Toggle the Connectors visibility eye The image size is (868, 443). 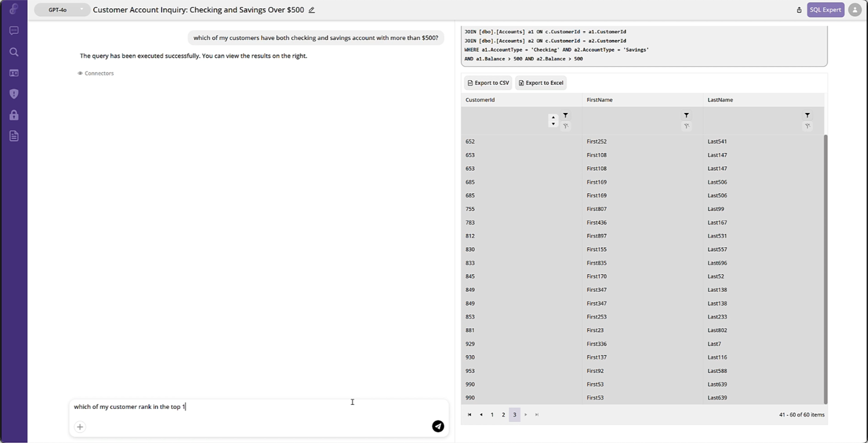click(x=80, y=73)
